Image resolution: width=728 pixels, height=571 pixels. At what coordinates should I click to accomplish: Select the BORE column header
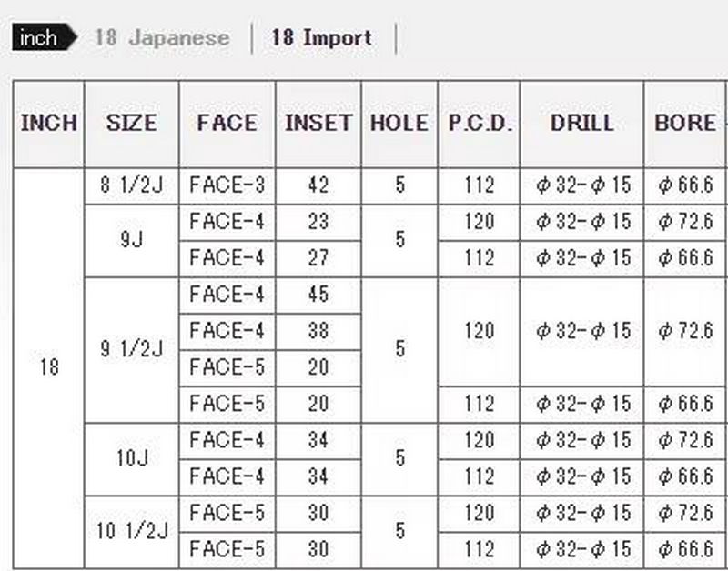point(684,124)
